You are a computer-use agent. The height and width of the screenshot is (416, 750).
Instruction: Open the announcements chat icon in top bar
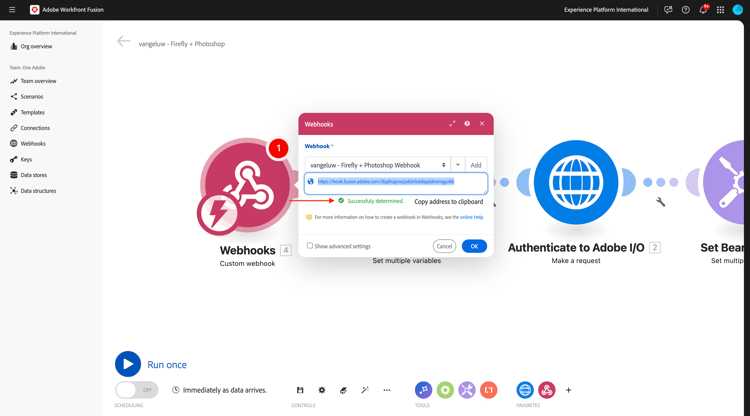tap(668, 10)
